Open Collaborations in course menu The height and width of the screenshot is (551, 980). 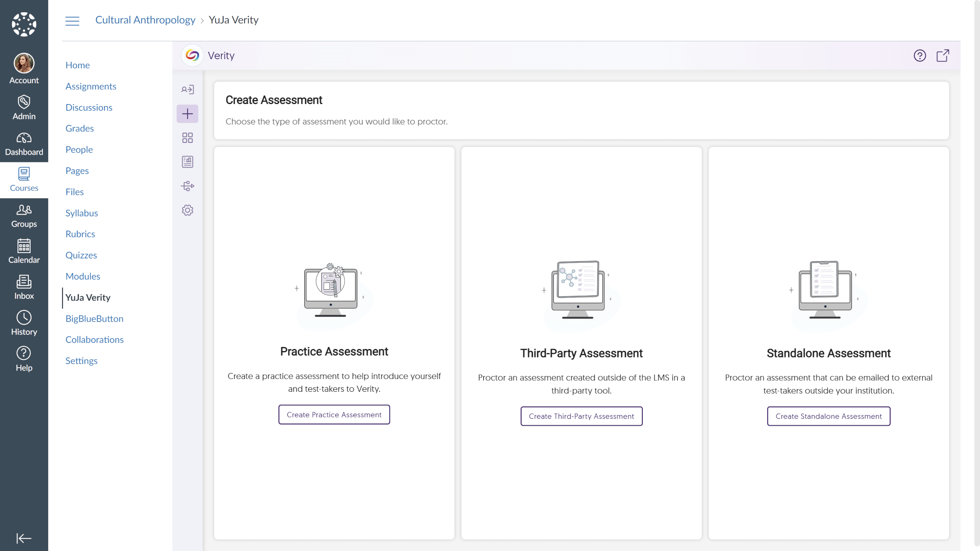tap(94, 340)
